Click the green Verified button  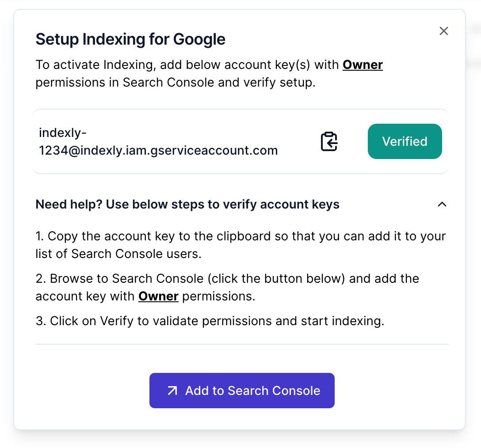pyautogui.click(x=405, y=141)
